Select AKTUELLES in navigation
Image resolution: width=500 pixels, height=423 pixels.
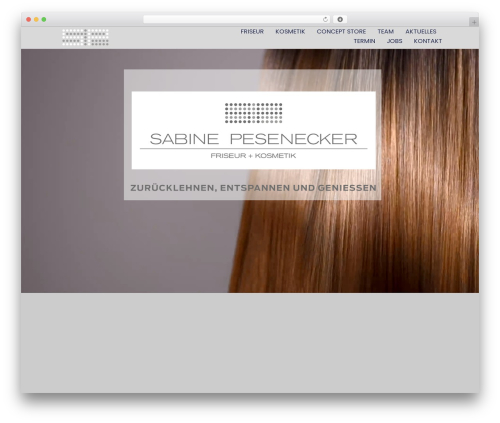(x=421, y=31)
